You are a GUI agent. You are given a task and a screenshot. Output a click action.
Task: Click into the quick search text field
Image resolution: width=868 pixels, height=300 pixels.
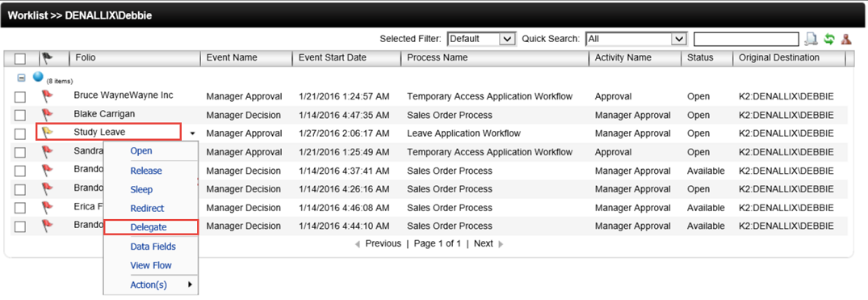click(x=746, y=39)
